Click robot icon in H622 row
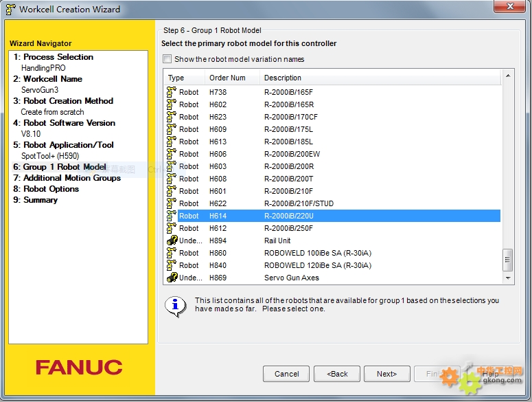Screen dimensions: 532x402 coord(172,203)
